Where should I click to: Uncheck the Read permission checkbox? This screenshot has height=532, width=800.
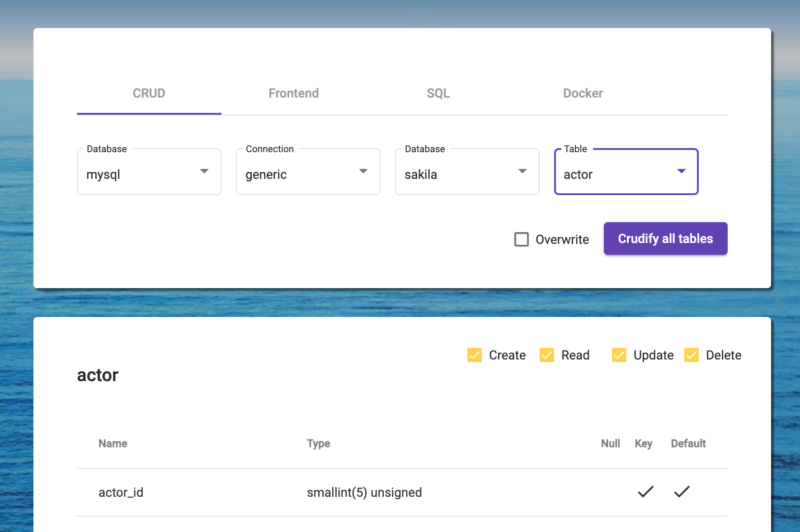[547, 355]
